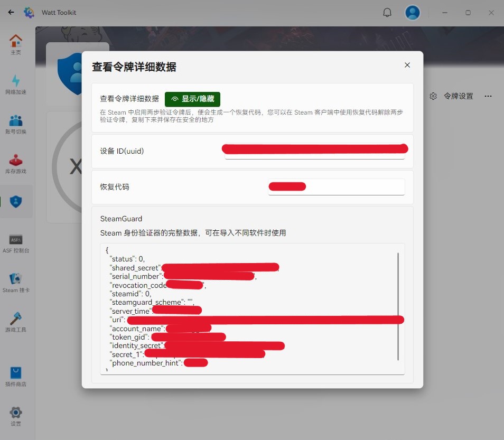Image resolution: width=504 pixels, height=440 pixels.
Task: Click the back arrow in title bar
Action: (x=11, y=12)
